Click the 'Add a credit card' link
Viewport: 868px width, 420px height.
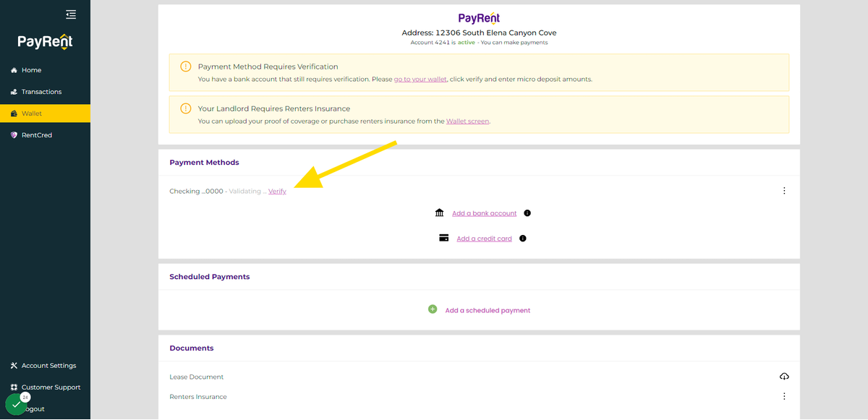coord(484,239)
